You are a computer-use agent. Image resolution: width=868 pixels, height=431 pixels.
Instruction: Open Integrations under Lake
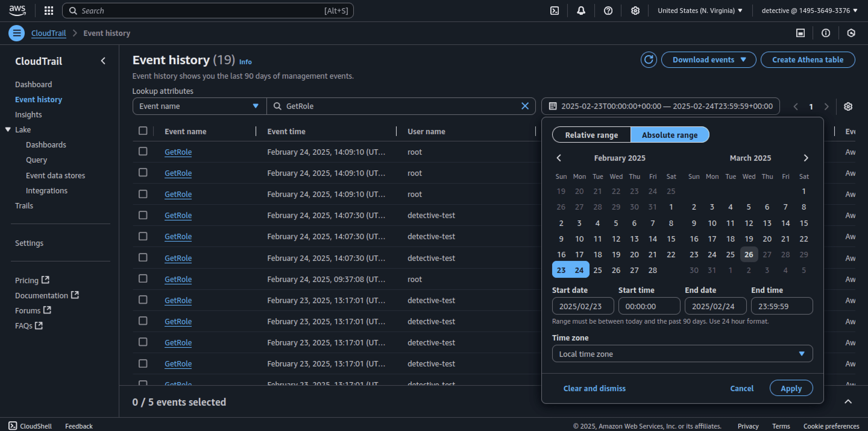(x=46, y=191)
